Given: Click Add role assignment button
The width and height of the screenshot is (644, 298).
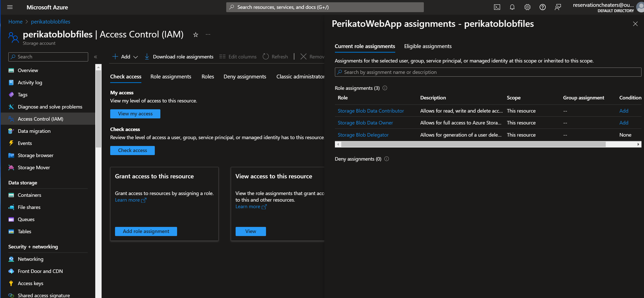Looking at the screenshot, I should click(146, 231).
